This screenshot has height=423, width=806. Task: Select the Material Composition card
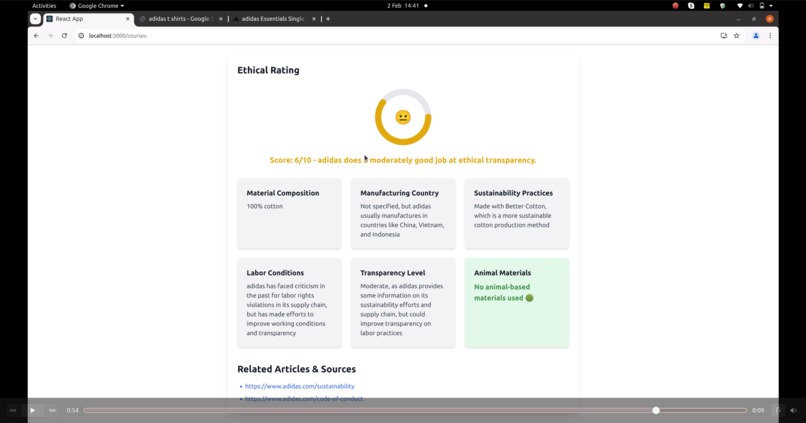289,214
